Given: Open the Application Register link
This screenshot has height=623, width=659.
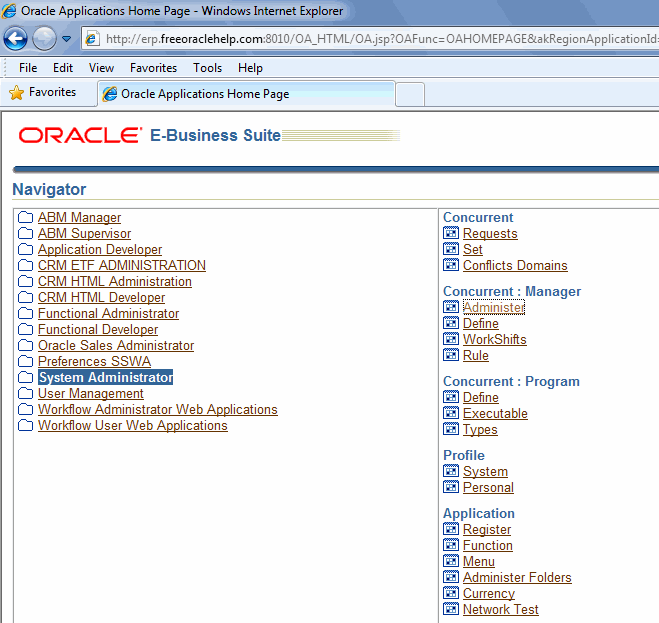Looking at the screenshot, I should pos(487,529).
